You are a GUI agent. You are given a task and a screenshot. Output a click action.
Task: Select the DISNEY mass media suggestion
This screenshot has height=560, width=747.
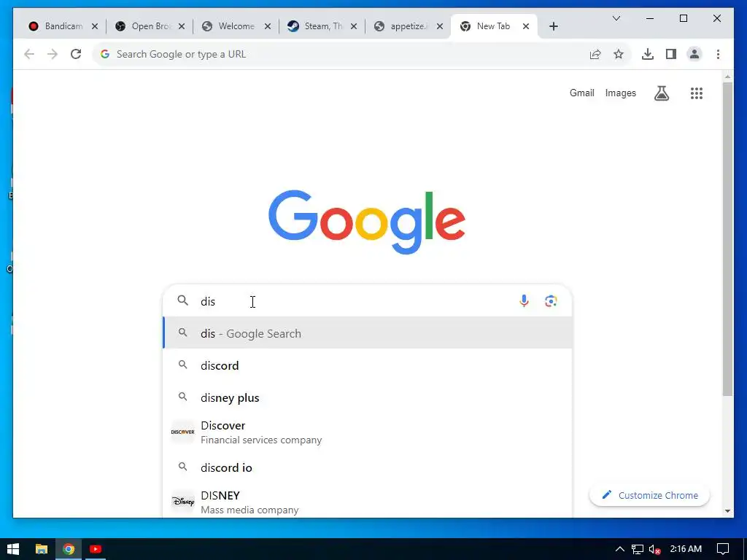[x=368, y=502]
